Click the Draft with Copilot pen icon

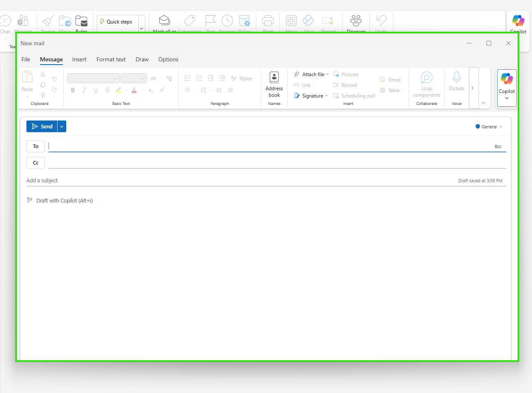pos(30,200)
